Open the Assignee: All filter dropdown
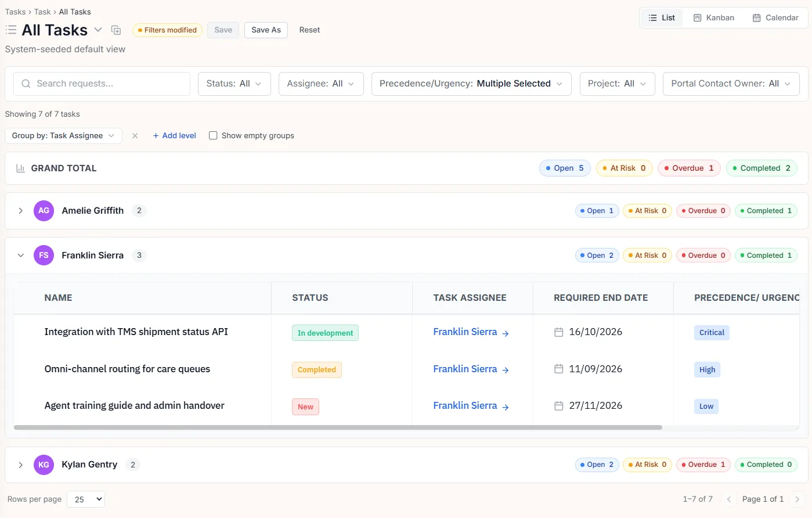This screenshot has width=812, height=518. point(321,84)
